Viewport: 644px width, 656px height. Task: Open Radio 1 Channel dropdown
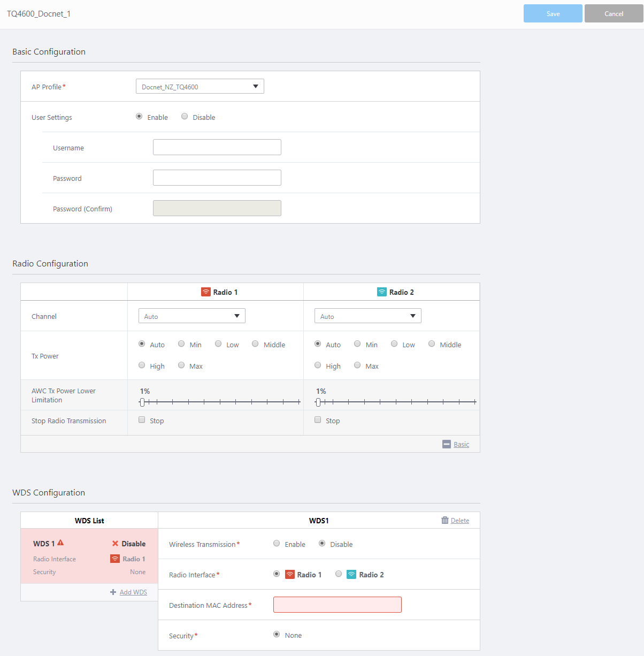[x=191, y=316]
